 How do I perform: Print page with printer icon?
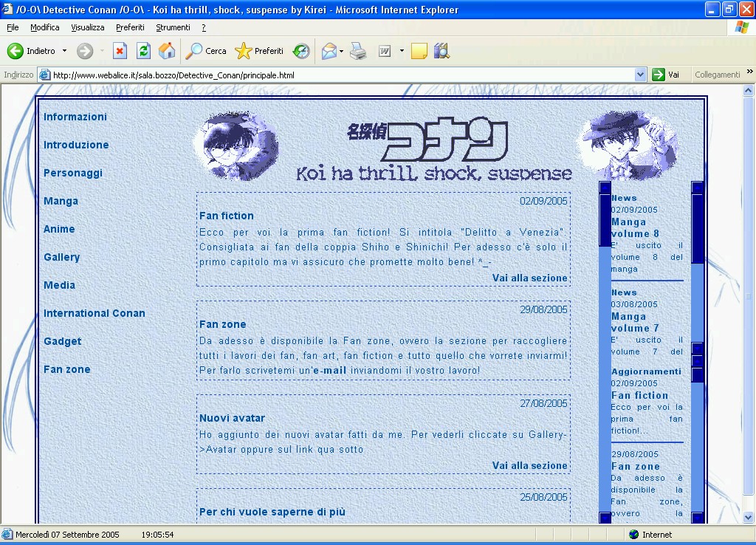click(358, 51)
